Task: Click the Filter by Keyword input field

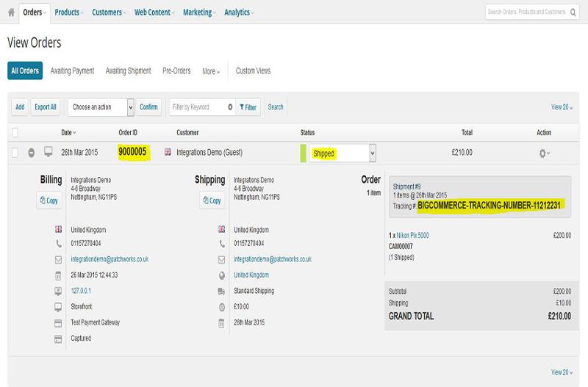Action: click(x=198, y=107)
